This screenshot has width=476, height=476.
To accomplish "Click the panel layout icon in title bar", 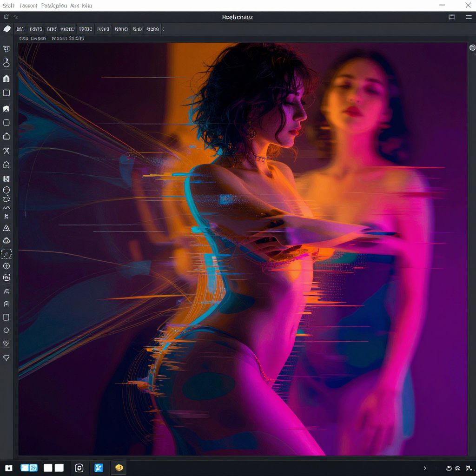I will pyautogui.click(x=451, y=17).
